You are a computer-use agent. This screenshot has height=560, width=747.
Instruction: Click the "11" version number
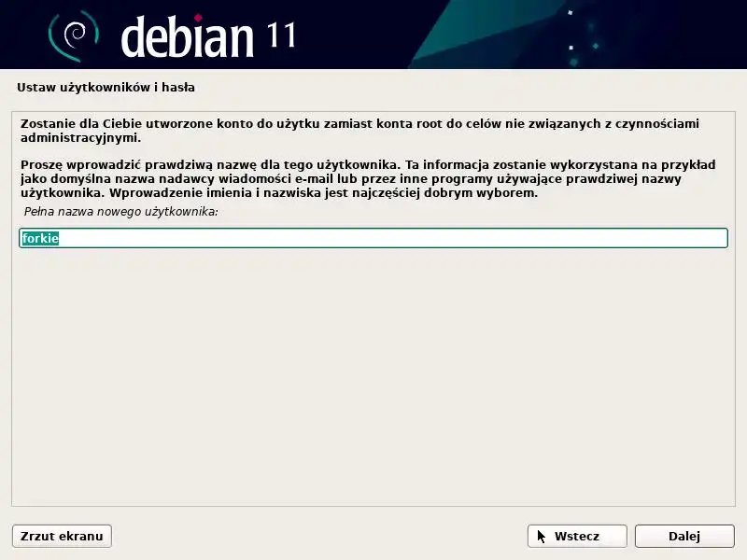tap(281, 35)
